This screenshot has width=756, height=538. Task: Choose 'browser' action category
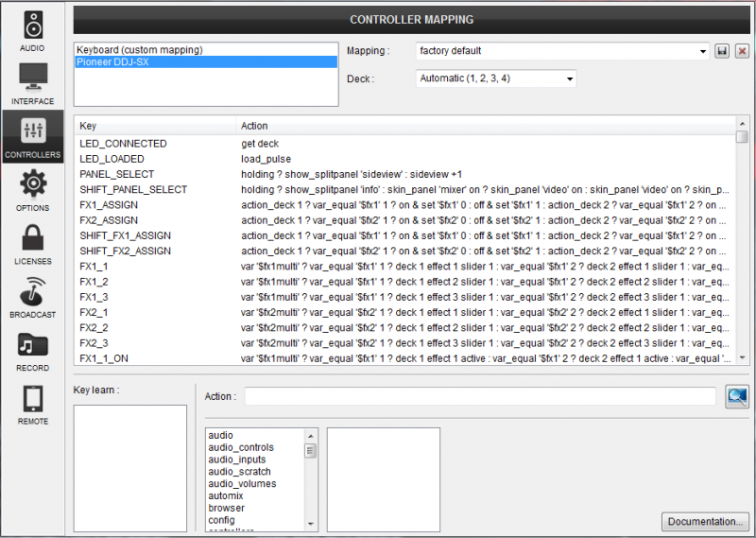click(255, 508)
